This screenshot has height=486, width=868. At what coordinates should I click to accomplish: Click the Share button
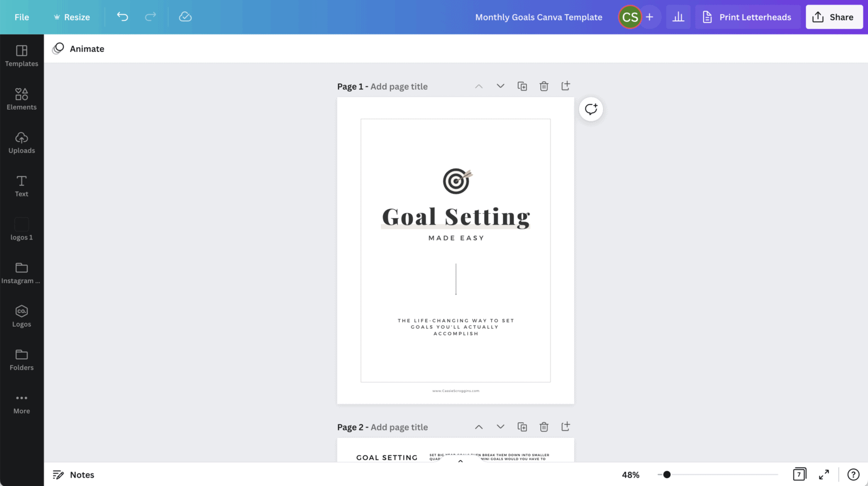834,17
